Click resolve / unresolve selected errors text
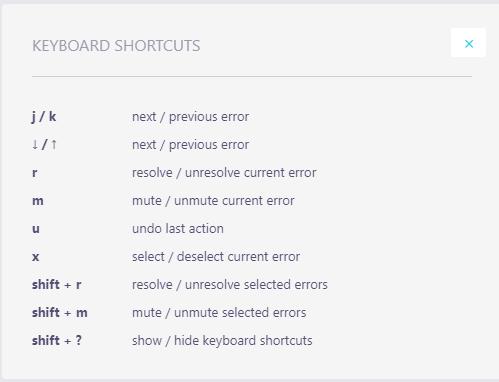 (x=230, y=285)
